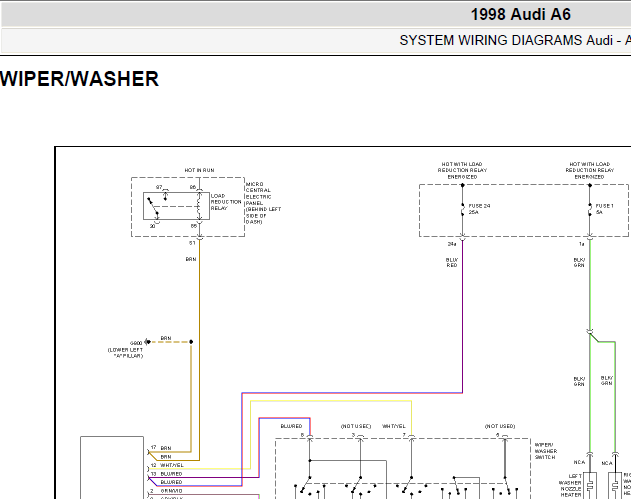631x499 pixels.
Task: Click 'HOT WITH LOAD REDUCTION RELAY ENERGIZED' above Fuse 24
Action: point(462,170)
